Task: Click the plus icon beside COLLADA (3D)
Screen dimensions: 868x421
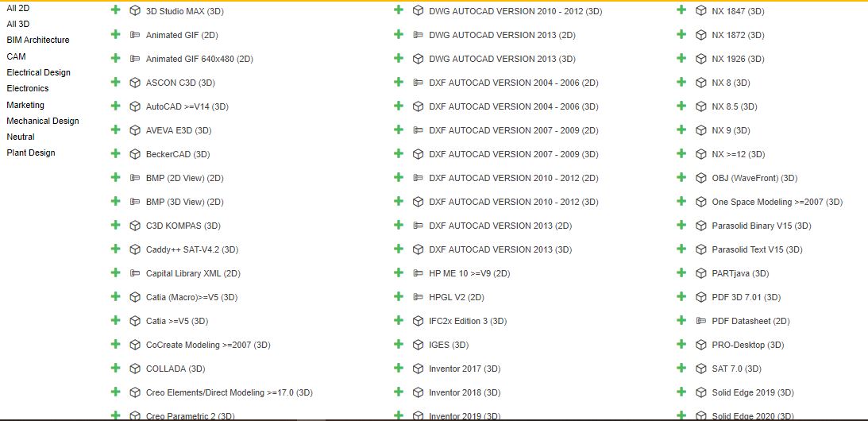Action: click(115, 367)
